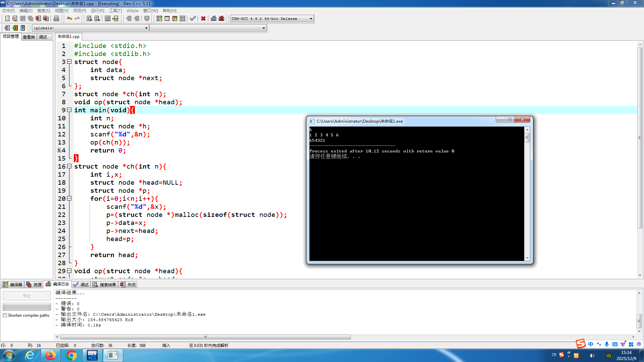Click the red X stop execution icon
The image size is (644, 362).
click(x=203, y=18)
